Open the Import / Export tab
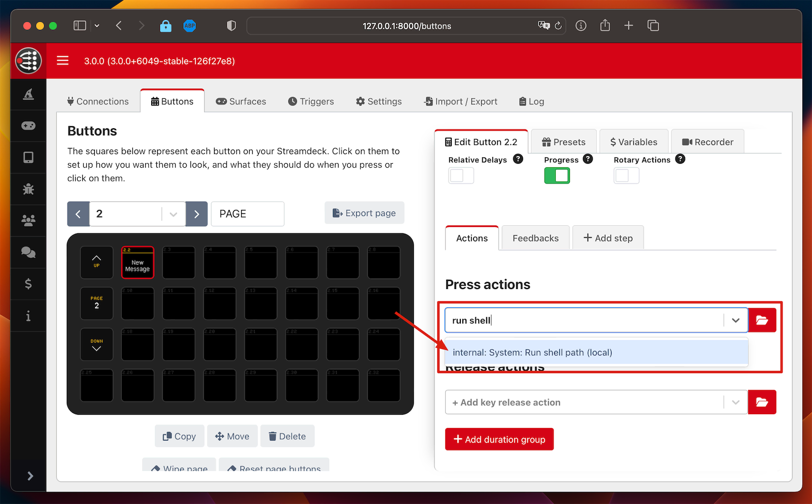The image size is (812, 504). (461, 101)
